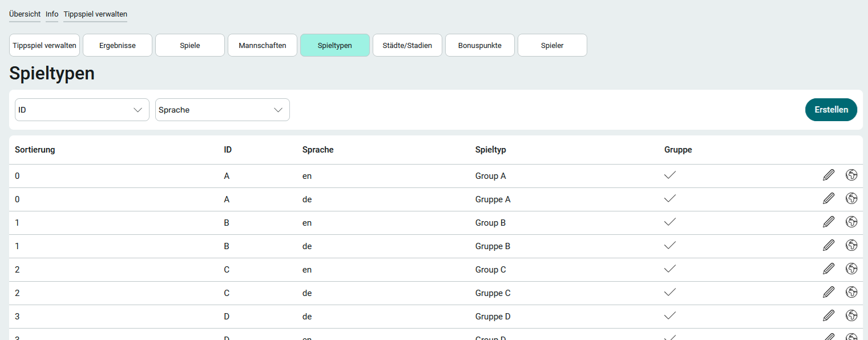Follow the Übersicht breadcrumb link
Viewport: 868px width, 340px height.
pyautogui.click(x=25, y=14)
